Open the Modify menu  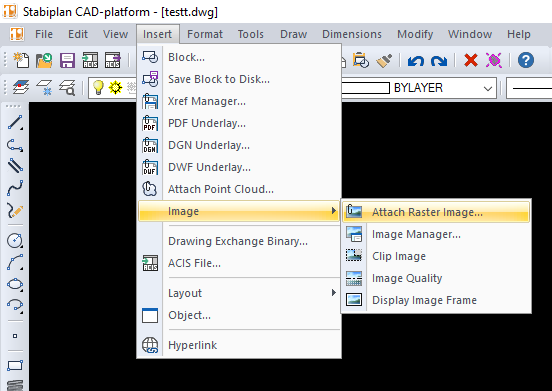pos(415,34)
